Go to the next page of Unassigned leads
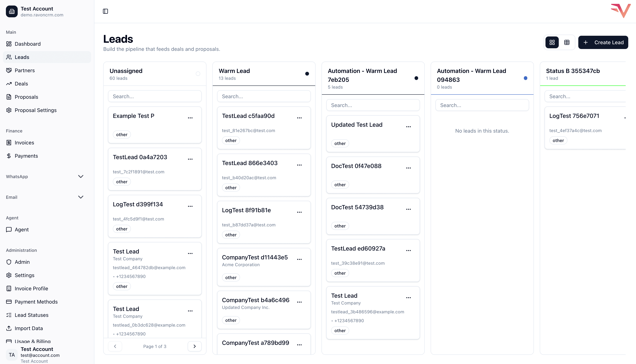This screenshot has height=364, width=636. [x=194, y=346]
